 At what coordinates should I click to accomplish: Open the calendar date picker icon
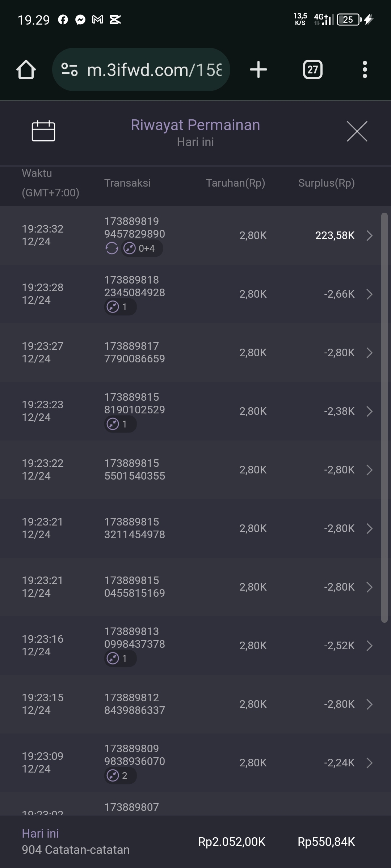click(43, 131)
